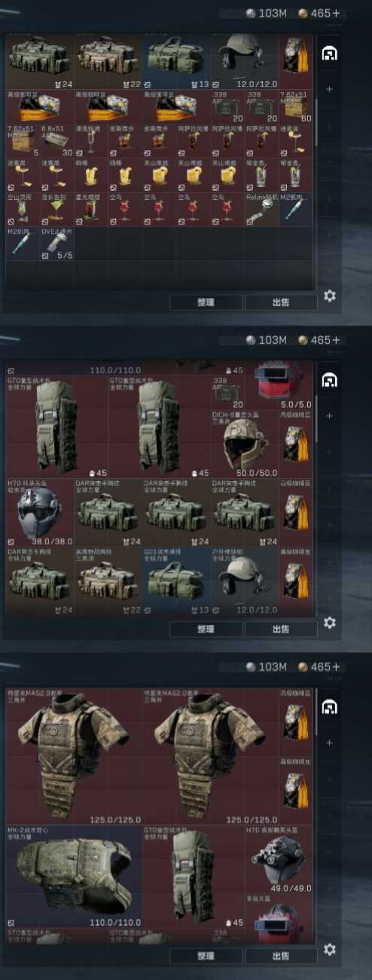Screen dimensions: 372x980
Task: Select the green martini cocktail item
Action: [x=57, y=209]
